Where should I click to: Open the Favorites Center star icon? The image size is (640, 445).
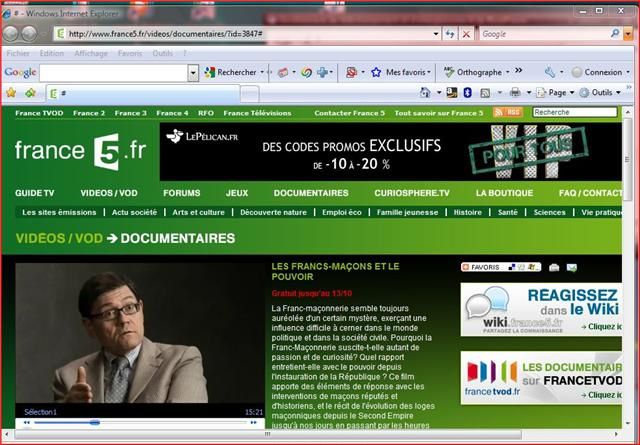(11, 93)
